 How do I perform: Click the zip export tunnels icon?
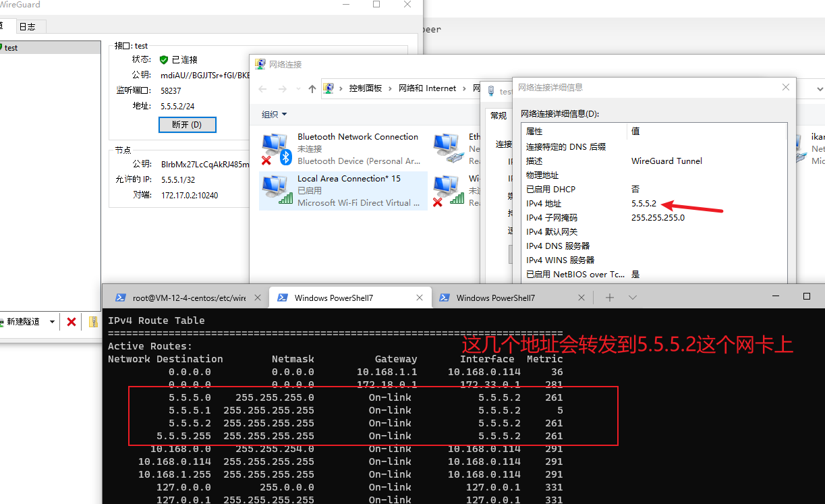[x=94, y=322]
